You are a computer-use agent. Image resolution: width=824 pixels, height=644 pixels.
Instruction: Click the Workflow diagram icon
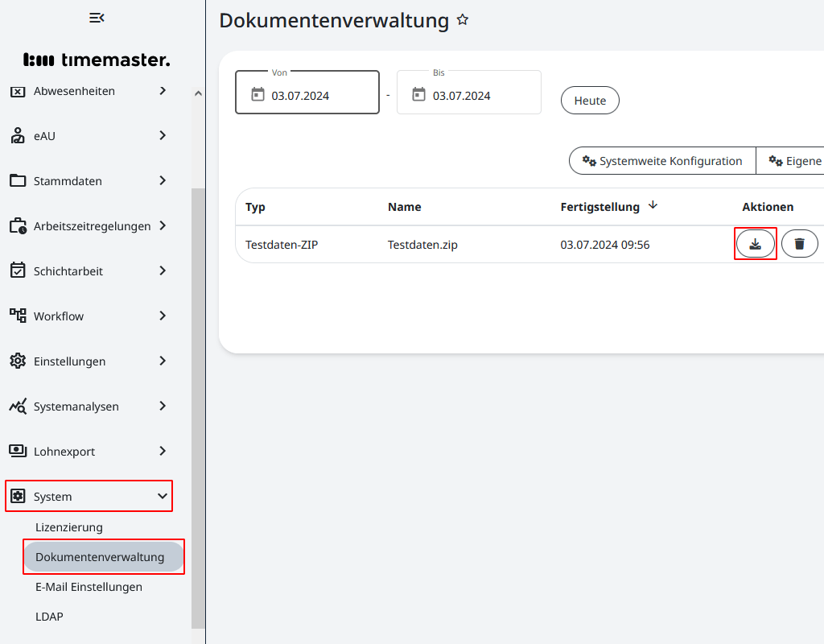(18, 316)
